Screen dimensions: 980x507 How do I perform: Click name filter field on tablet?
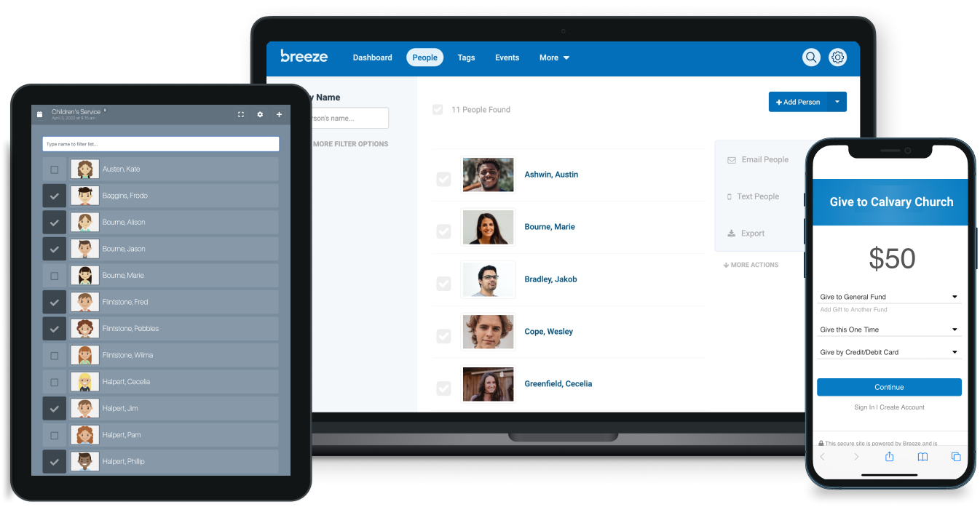coord(160,144)
